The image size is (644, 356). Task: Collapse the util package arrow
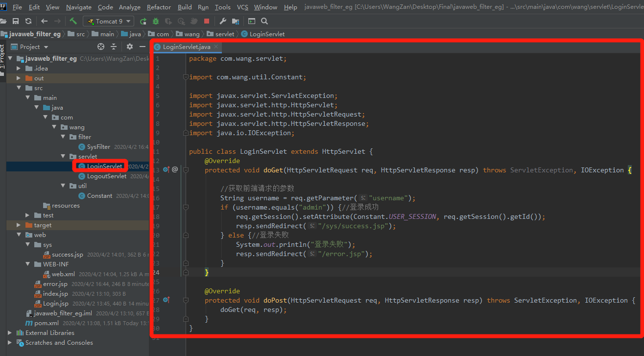(x=63, y=186)
